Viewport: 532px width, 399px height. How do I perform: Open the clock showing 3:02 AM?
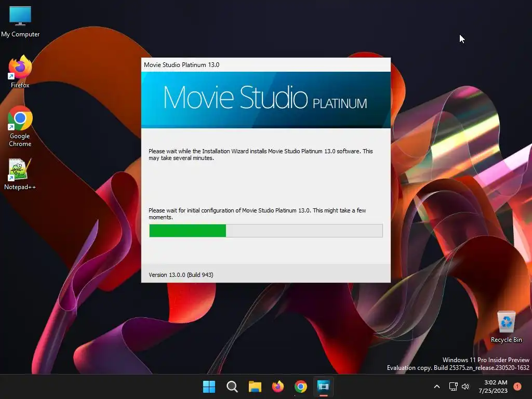pyautogui.click(x=493, y=387)
